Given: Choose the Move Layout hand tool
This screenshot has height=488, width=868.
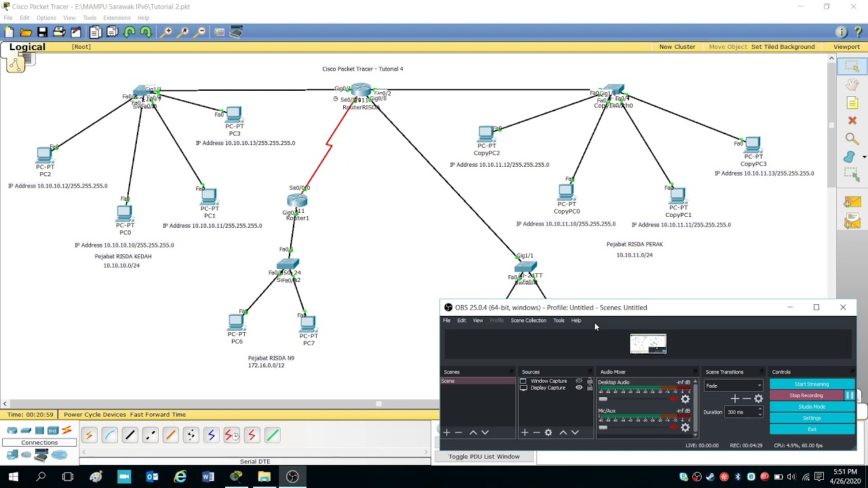Looking at the screenshot, I should (x=852, y=85).
